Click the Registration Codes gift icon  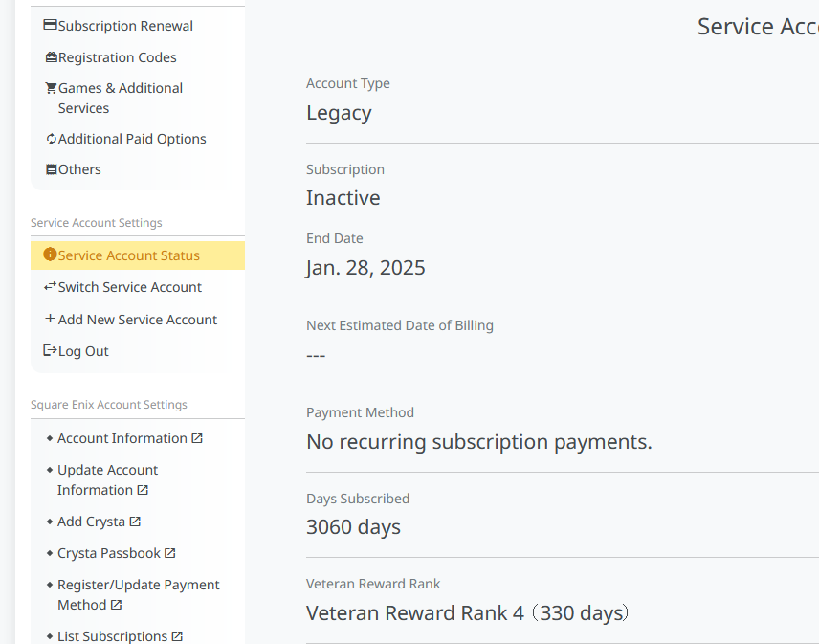[52, 56]
